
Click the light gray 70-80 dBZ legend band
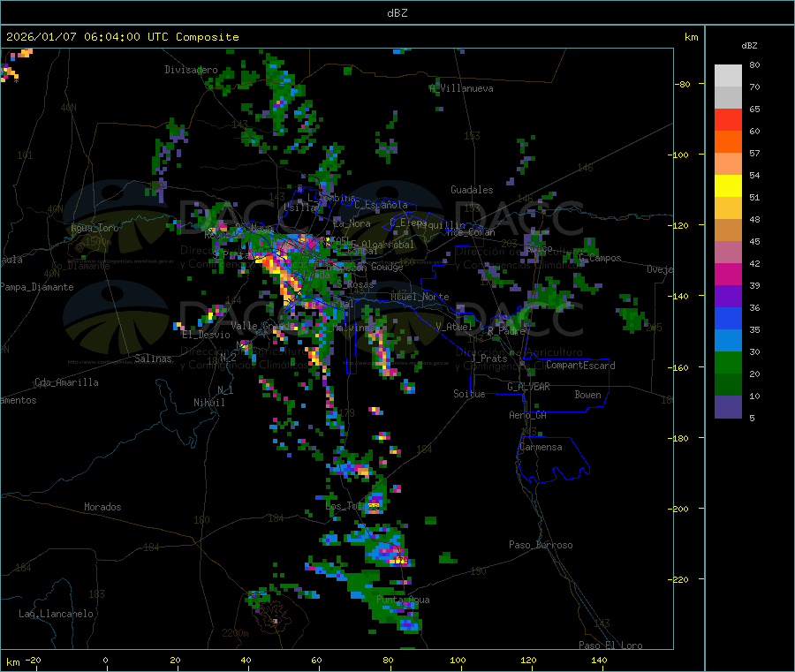tap(728, 76)
